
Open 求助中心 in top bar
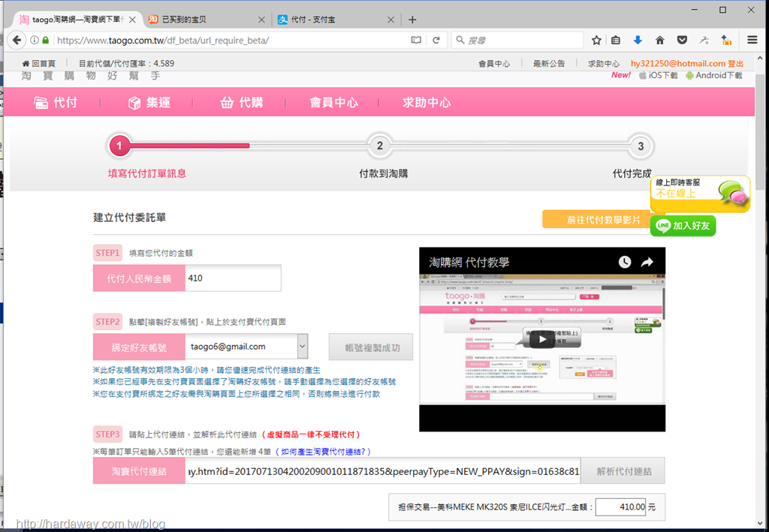coord(604,63)
